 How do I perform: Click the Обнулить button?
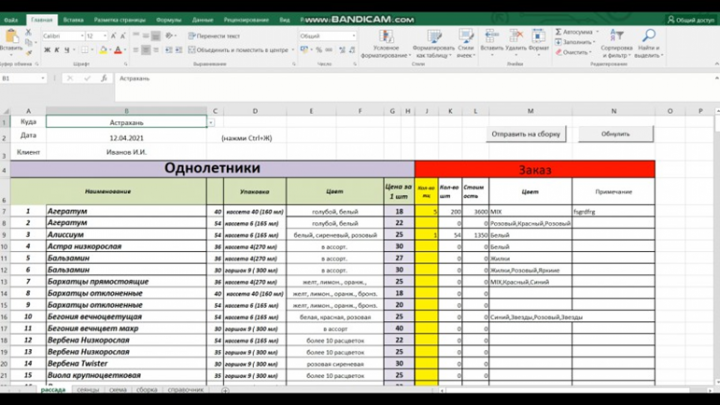coord(615,134)
